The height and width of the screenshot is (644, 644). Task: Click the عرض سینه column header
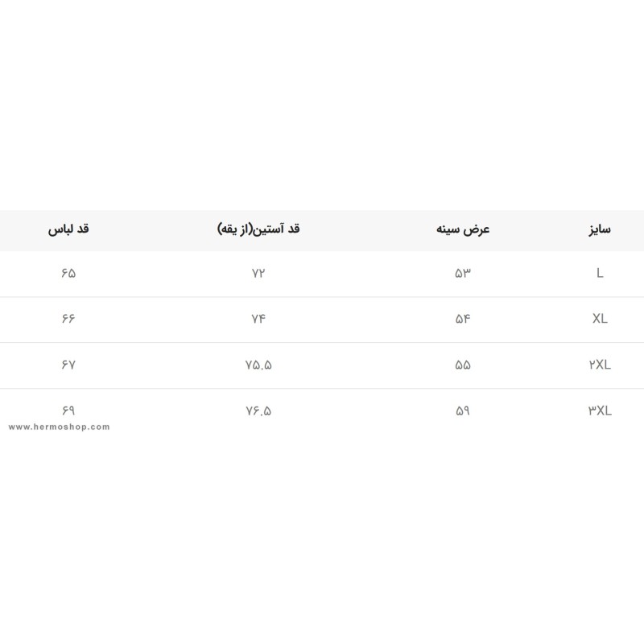pyautogui.click(x=463, y=229)
